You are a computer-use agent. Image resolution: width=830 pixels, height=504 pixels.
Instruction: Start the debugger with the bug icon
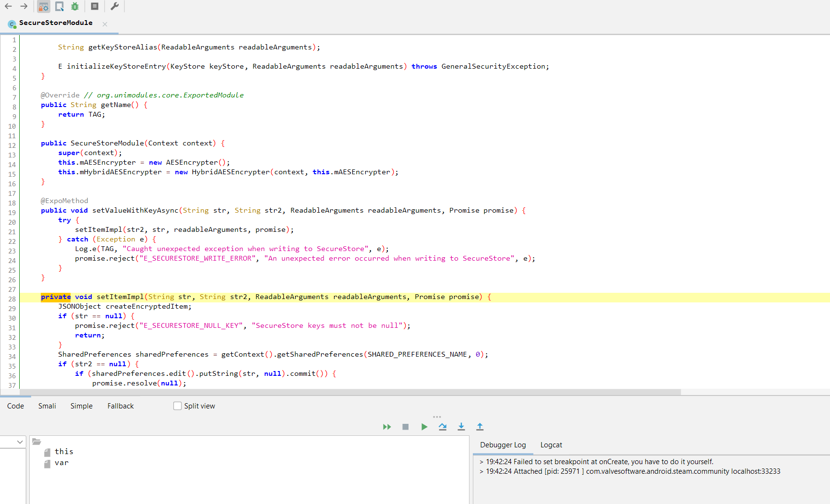[x=74, y=6]
